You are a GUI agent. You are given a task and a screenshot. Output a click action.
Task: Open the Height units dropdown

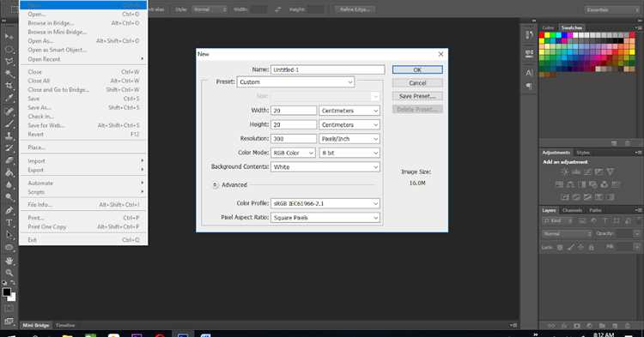(x=349, y=124)
